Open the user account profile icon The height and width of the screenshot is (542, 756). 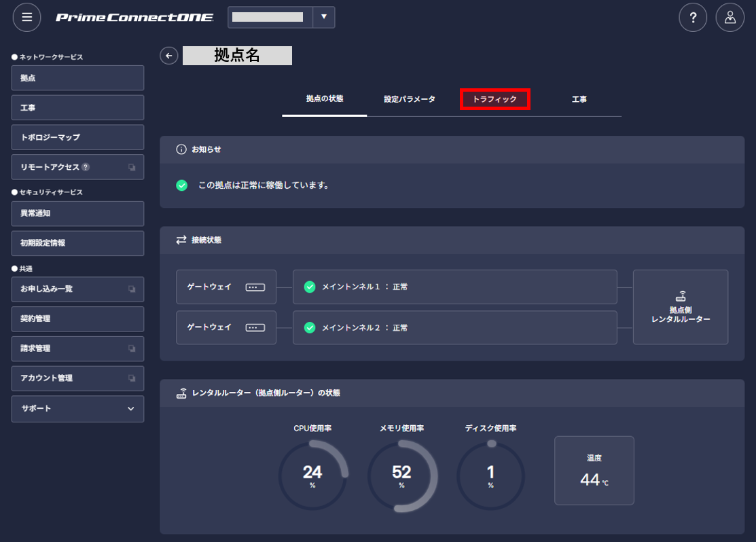point(730,18)
